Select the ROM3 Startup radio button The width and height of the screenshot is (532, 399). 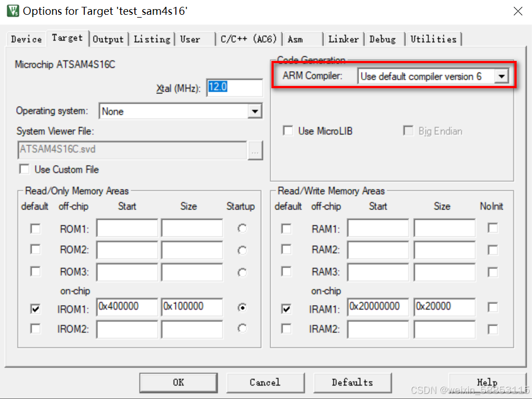(x=242, y=273)
